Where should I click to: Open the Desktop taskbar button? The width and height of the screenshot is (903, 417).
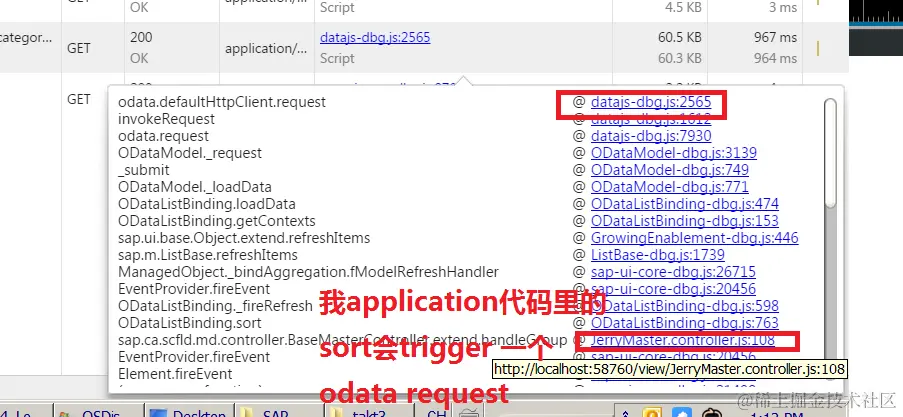coord(190,411)
